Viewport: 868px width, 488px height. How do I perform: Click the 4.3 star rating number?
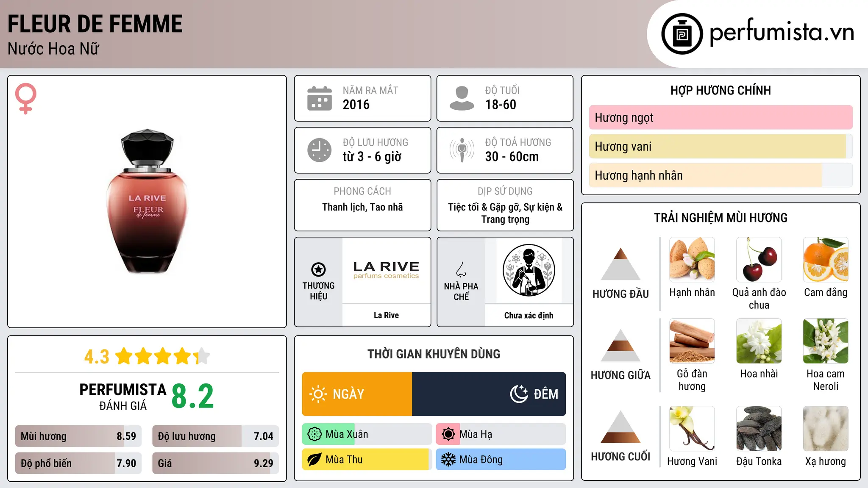coord(97,357)
